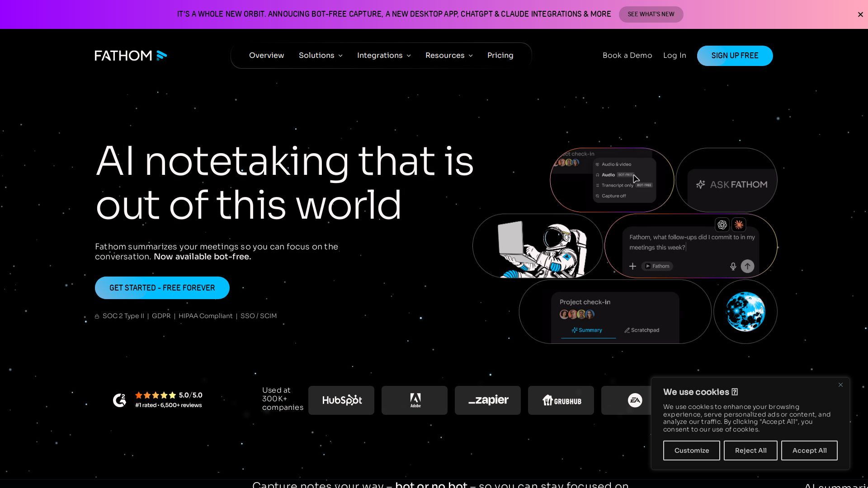Expand the Solutions menu

321,56
